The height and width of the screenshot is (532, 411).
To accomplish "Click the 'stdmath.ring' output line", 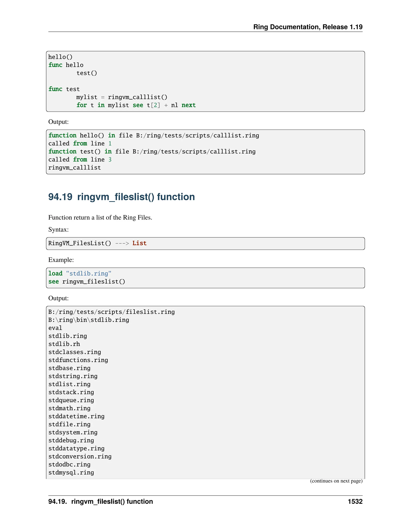I will (69, 408).
